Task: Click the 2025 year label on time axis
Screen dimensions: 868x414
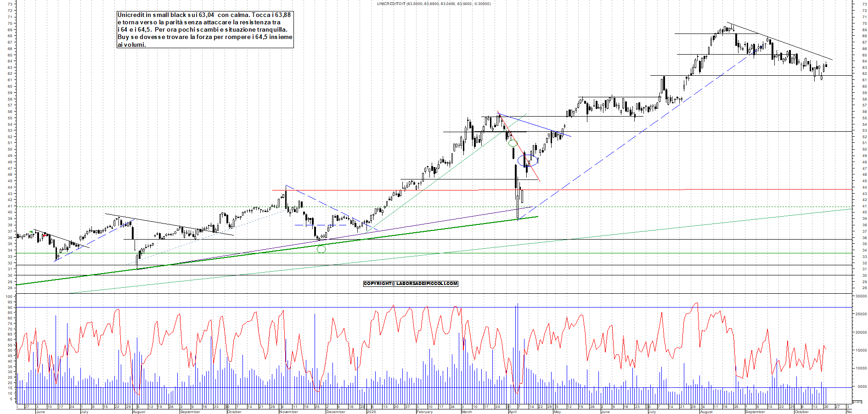Action: 371,412
